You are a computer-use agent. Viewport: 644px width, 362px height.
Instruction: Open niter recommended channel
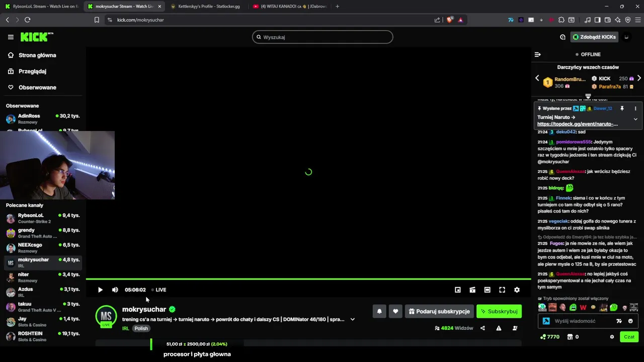[43, 278]
